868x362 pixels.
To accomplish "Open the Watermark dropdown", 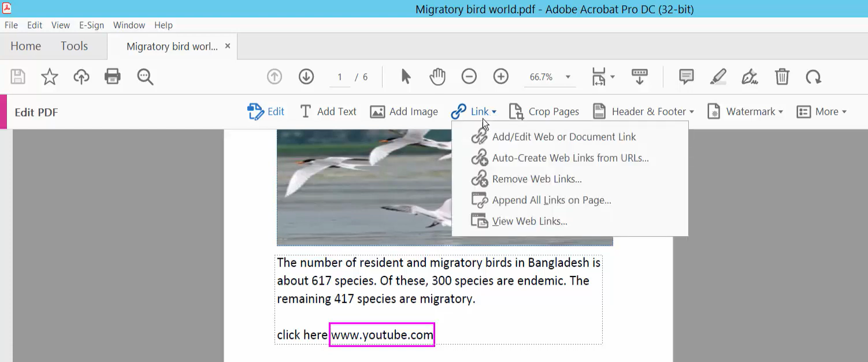I will pyautogui.click(x=745, y=111).
